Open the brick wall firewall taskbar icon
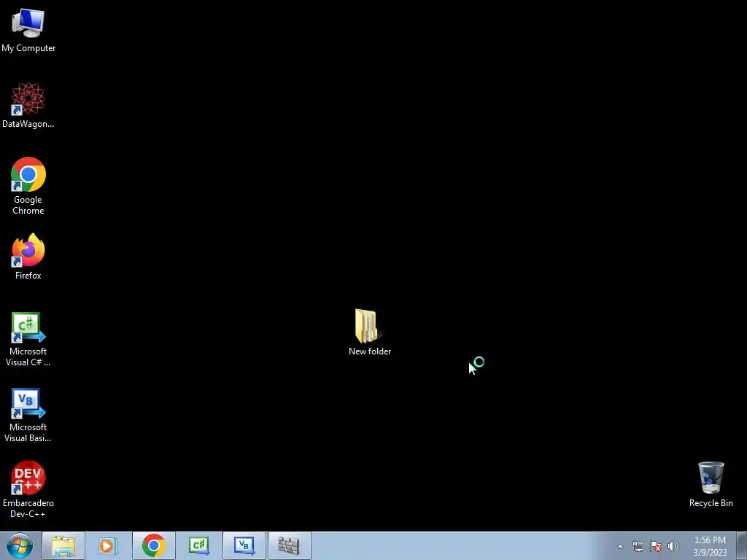This screenshot has height=560, width=747. pyautogui.click(x=289, y=545)
